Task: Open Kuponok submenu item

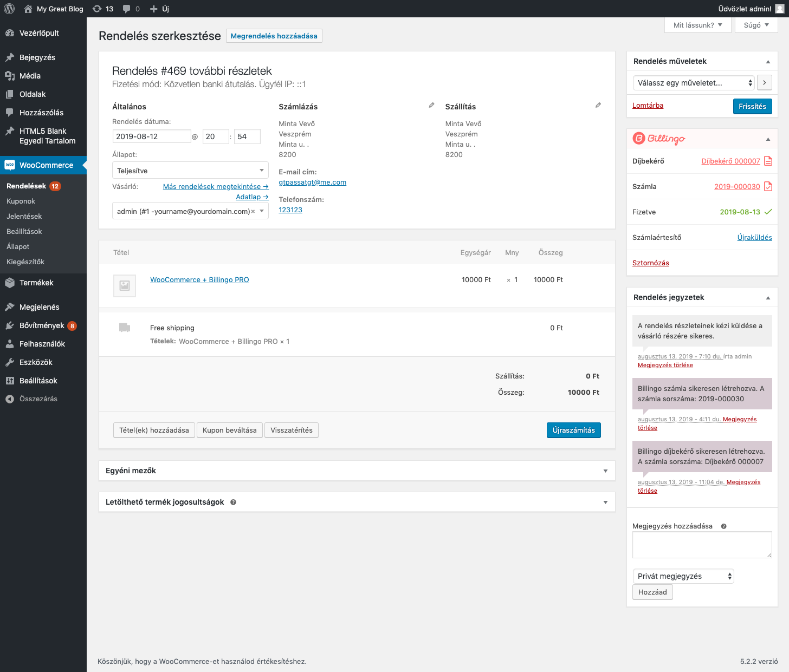Action: tap(21, 201)
